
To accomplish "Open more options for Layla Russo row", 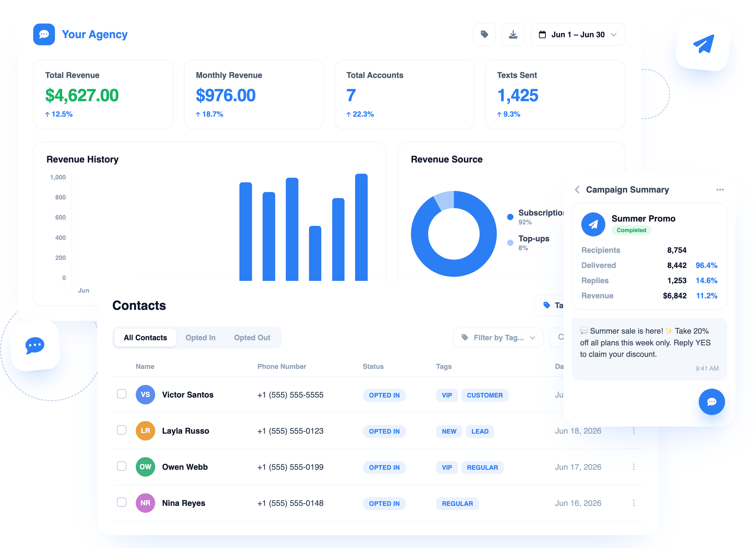I will tap(634, 430).
